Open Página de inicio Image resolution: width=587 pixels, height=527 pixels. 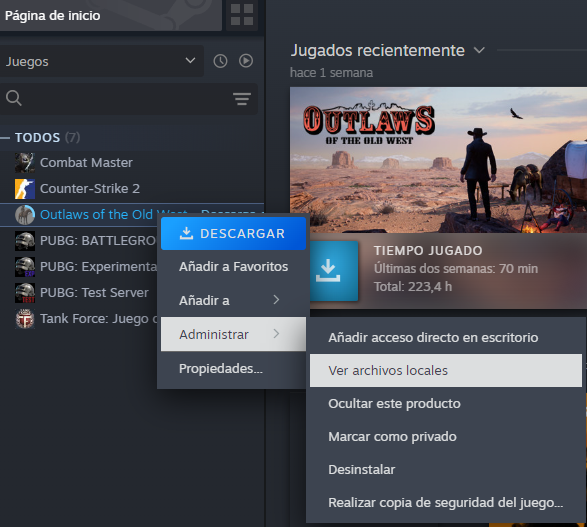point(110,15)
